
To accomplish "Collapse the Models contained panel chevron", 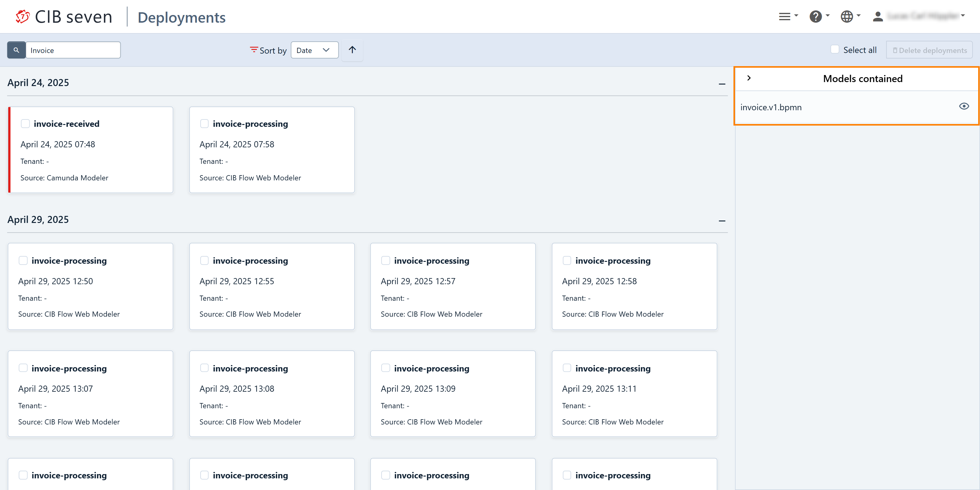I will 749,78.
